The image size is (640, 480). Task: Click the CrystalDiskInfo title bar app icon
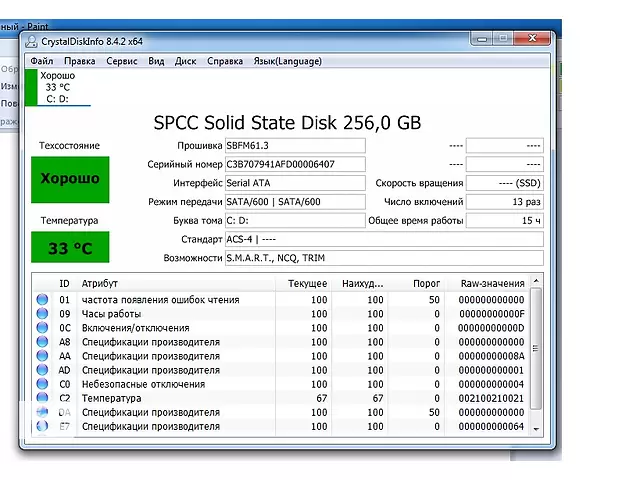tap(31, 41)
